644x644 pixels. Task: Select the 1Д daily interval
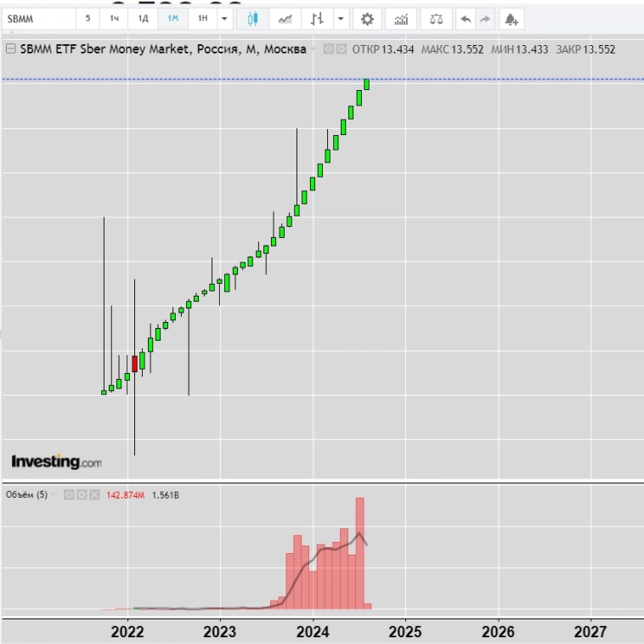[x=143, y=19]
